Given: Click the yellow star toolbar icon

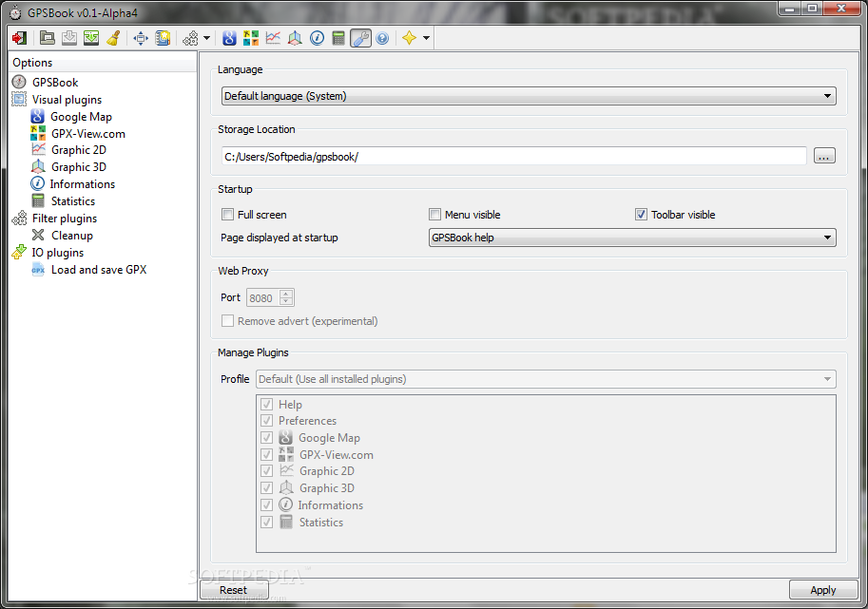Looking at the screenshot, I should 410,38.
